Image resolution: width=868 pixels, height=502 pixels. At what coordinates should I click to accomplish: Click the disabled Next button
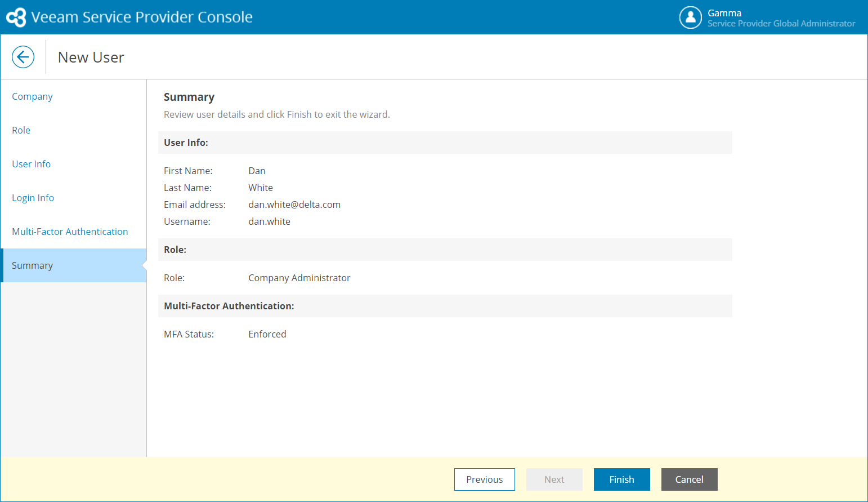click(554, 479)
